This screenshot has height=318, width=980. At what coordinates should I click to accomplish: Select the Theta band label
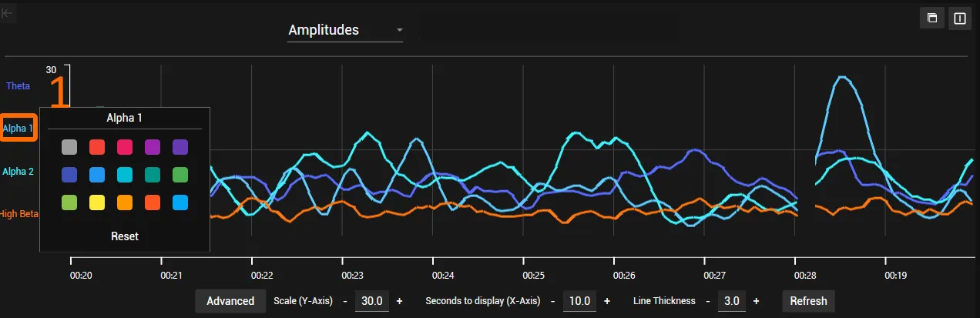(x=18, y=86)
